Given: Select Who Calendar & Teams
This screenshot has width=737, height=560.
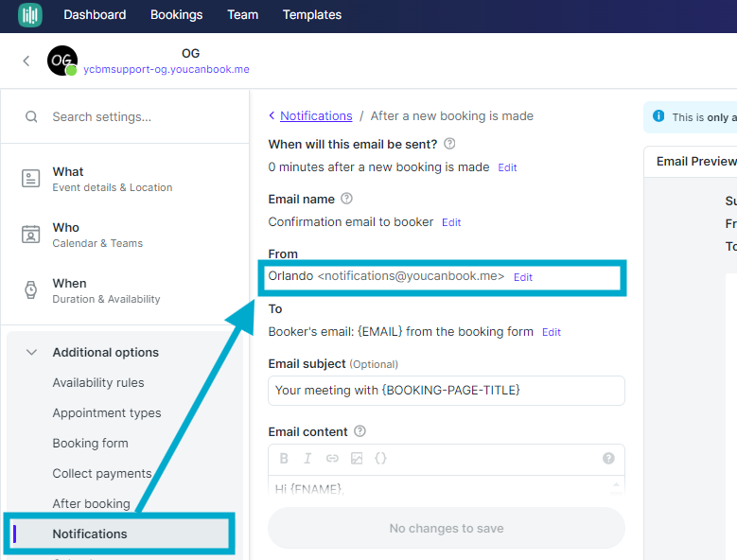Looking at the screenshot, I should point(97,235).
